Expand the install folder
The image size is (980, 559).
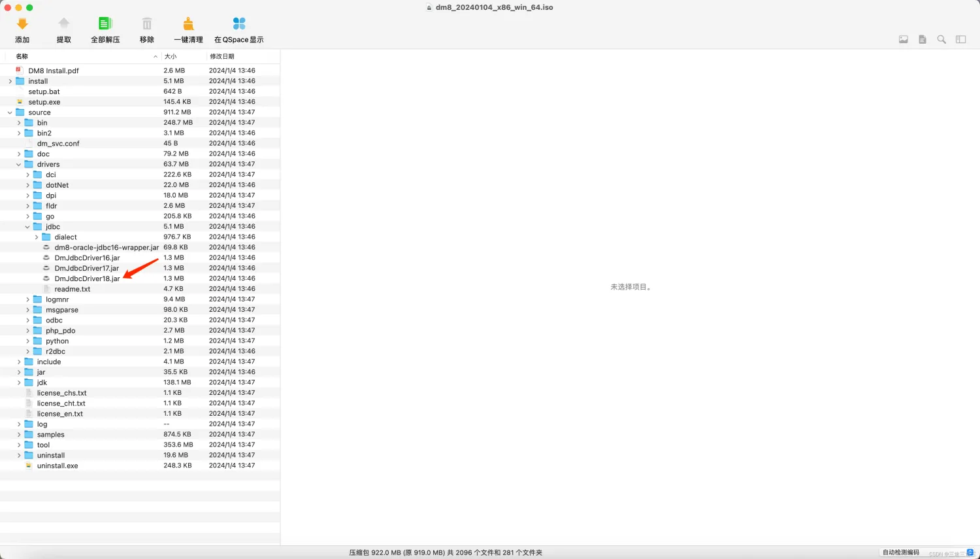point(10,81)
